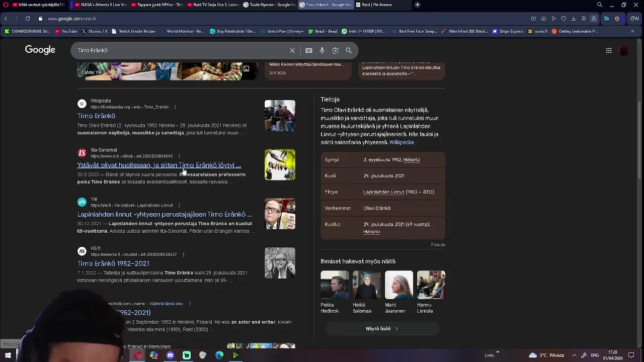Open the Yle result about Lapinlahden linnut

tap(165, 214)
